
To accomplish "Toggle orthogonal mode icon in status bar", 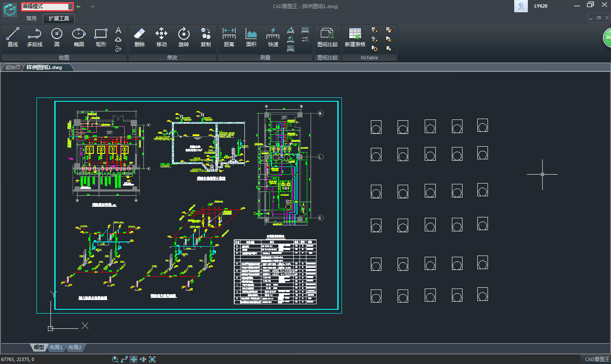I will (124, 359).
